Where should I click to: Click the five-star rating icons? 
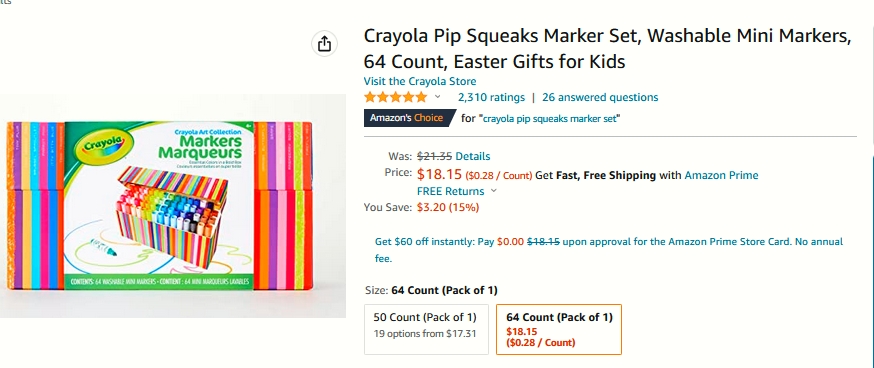click(x=395, y=98)
